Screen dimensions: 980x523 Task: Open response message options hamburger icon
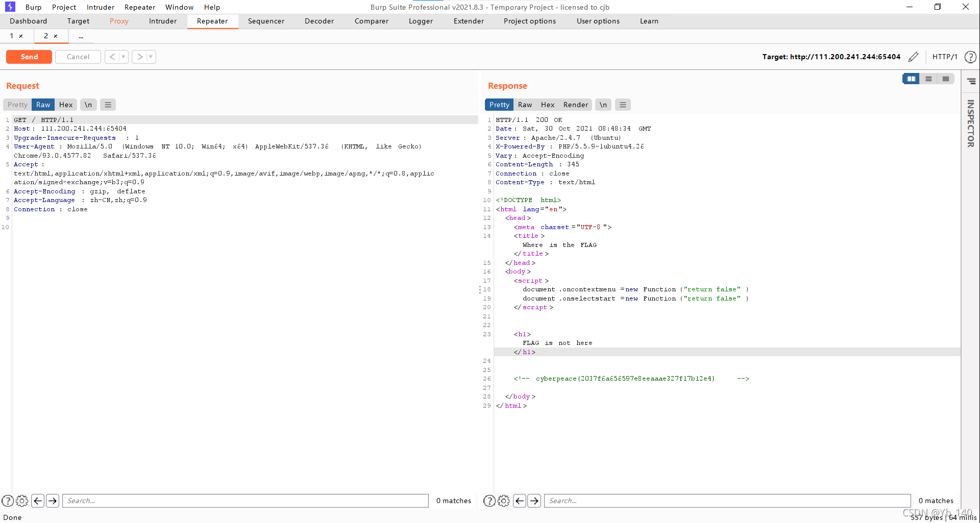tap(623, 105)
